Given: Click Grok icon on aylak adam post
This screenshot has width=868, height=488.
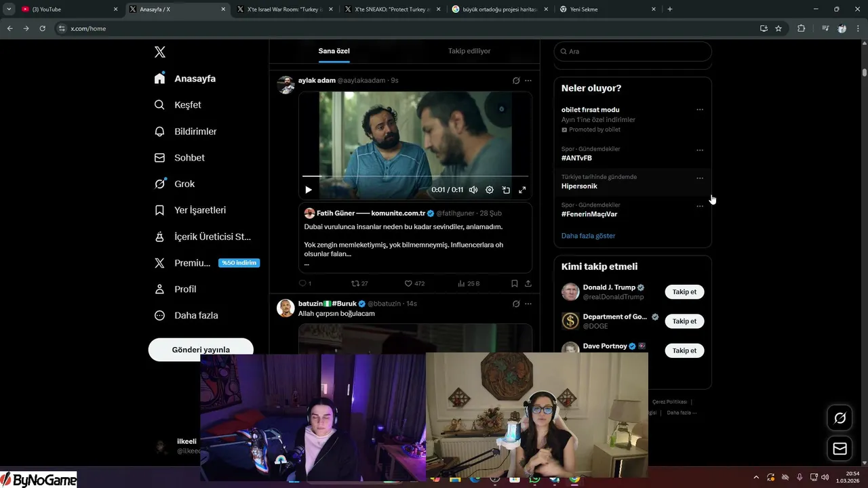Looking at the screenshot, I should (516, 81).
